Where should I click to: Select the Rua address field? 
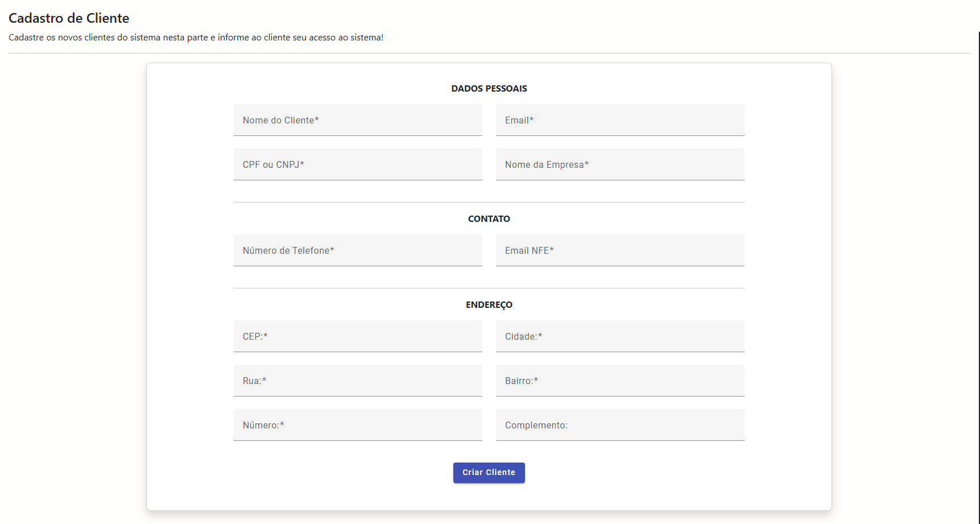tap(358, 381)
